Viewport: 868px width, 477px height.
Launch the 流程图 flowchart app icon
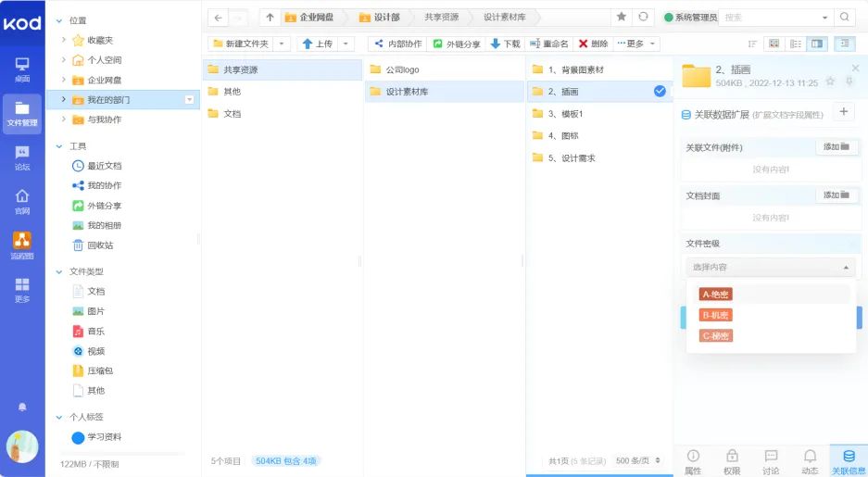point(22,245)
